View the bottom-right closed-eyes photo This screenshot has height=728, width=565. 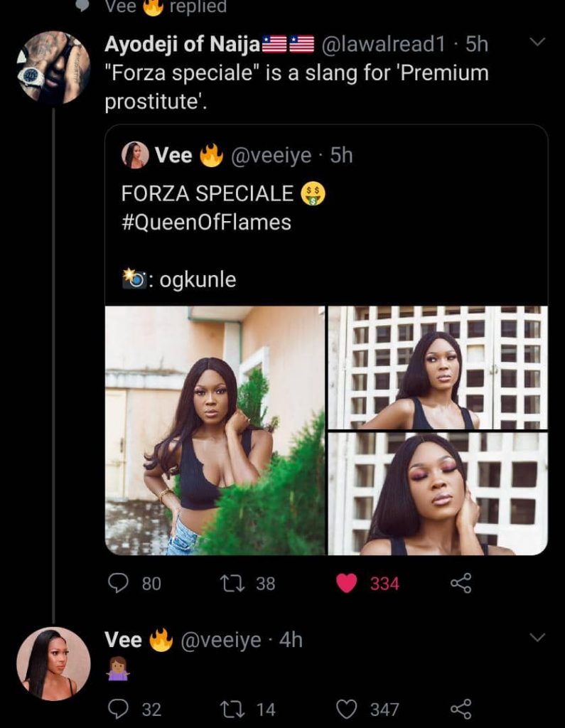tap(438, 493)
